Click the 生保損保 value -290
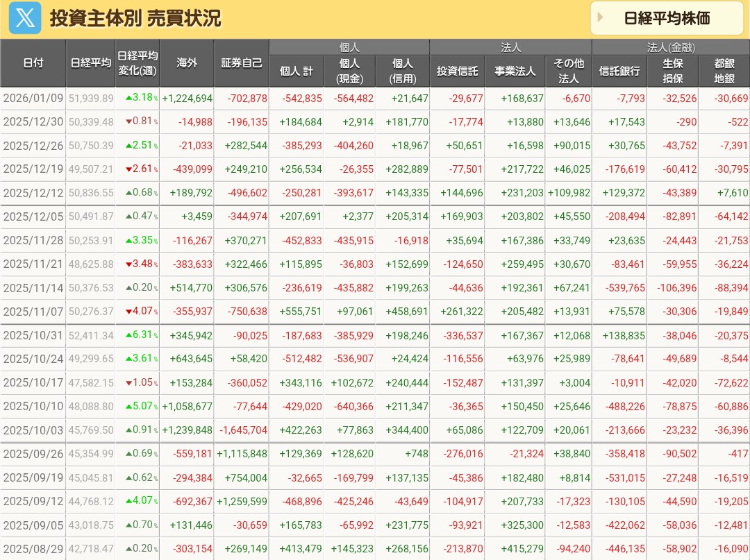The image size is (750, 560). point(686,122)
